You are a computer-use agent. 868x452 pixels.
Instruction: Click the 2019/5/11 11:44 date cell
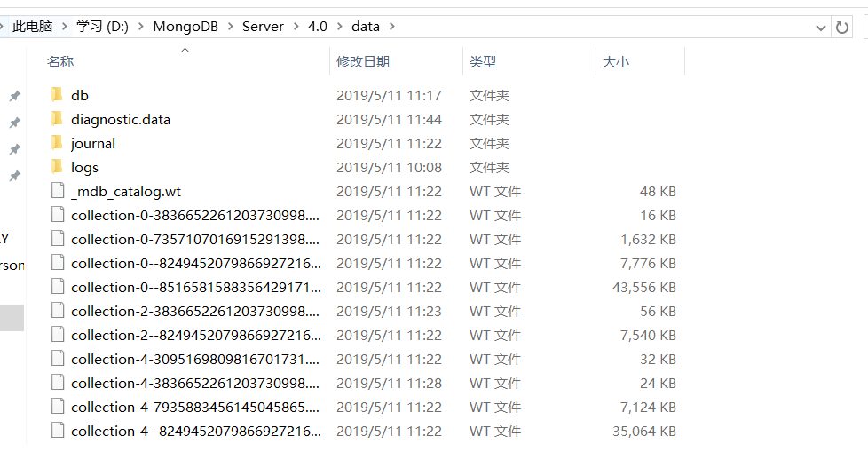pos(389,119)
